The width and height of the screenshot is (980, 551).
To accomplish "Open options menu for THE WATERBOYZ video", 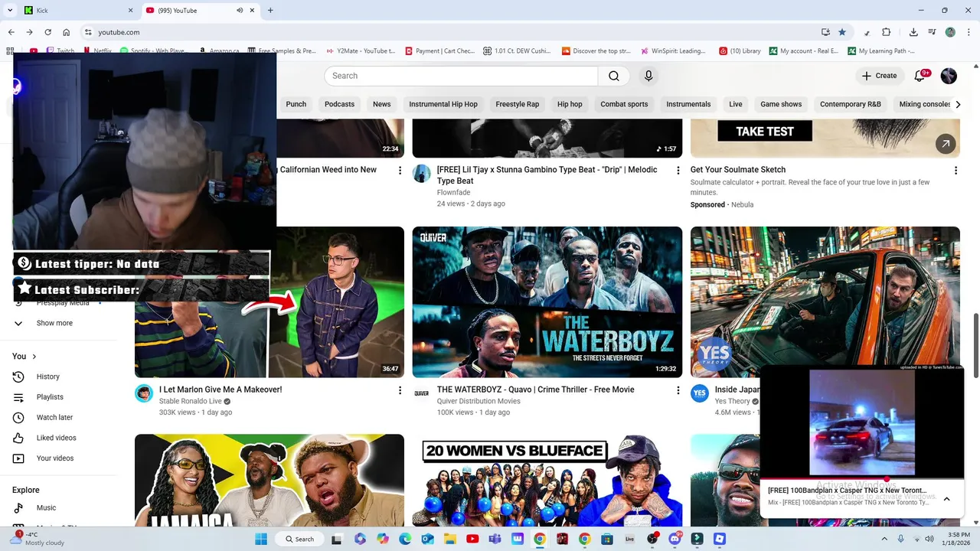I will [678, 390].
